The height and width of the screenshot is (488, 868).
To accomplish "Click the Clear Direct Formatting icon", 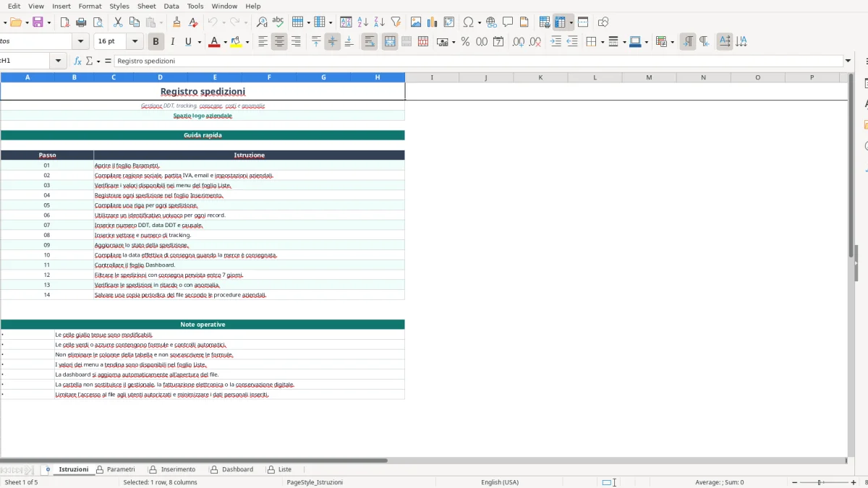I will 193,22.
